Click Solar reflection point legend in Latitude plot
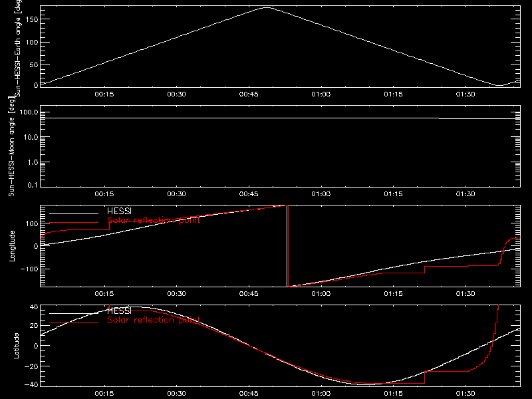 click(154, 320)
